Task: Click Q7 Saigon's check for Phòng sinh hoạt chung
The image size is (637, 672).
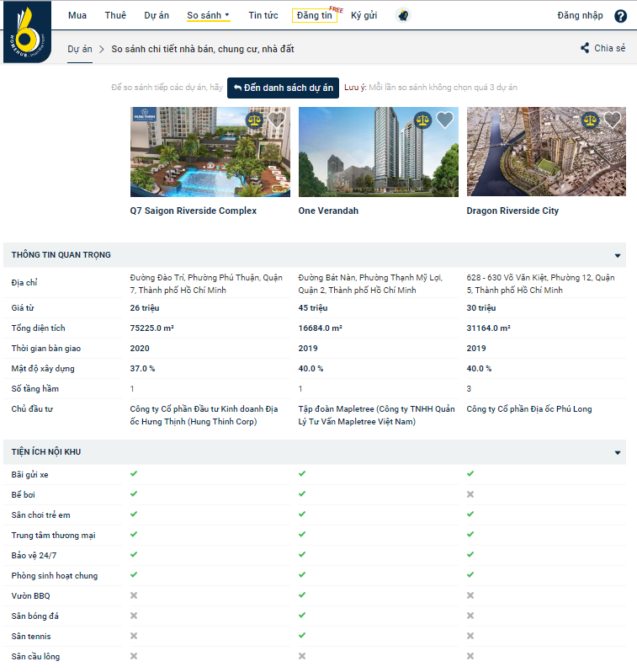Action: [134, 574]
